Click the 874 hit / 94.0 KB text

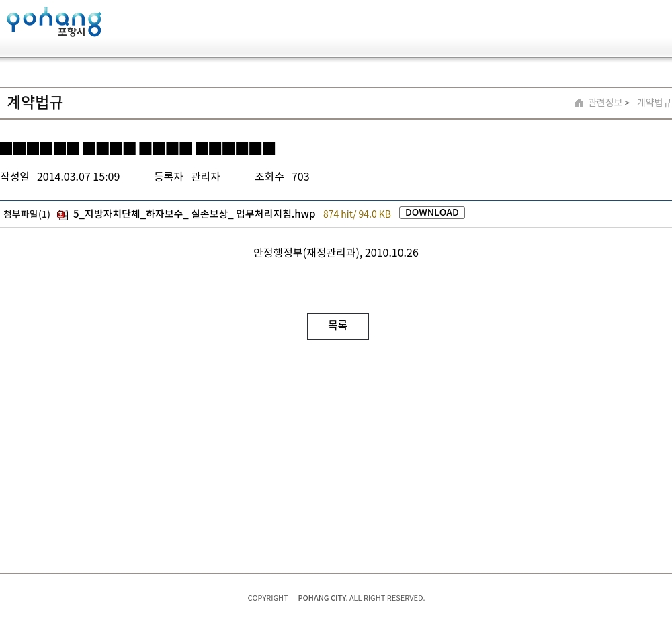357,214
